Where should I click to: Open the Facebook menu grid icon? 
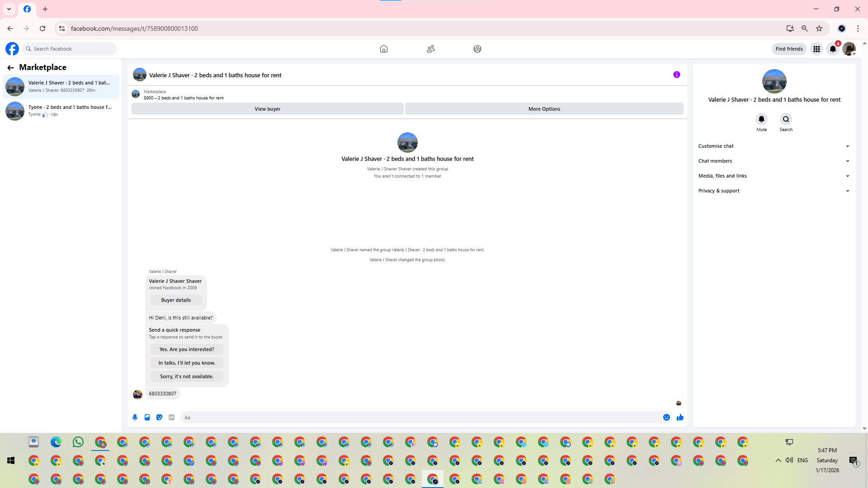(x=816, y=49)
